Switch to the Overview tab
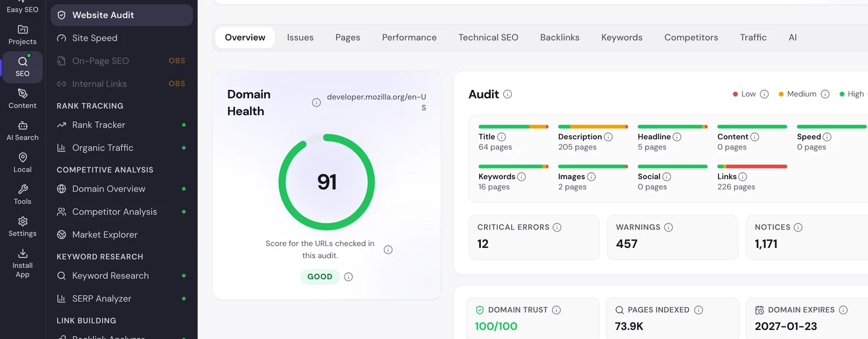The height and width of the screenshot is (339, 868). [x=245, y=37]
